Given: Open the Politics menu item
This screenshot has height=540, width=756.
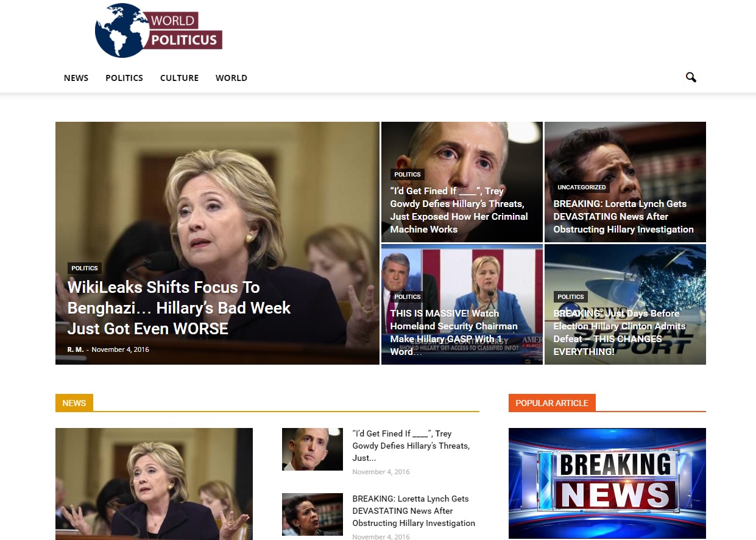Looking at the screenshot, I should click(x=124, y=78).
